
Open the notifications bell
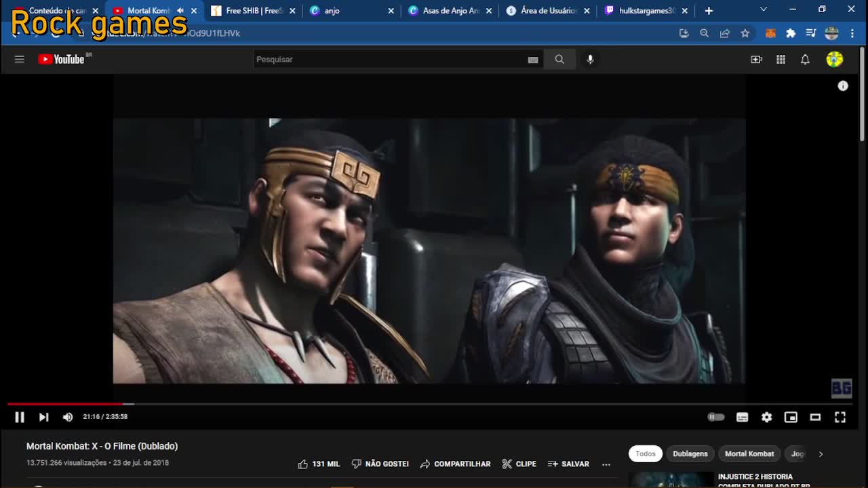click(805, 60)
